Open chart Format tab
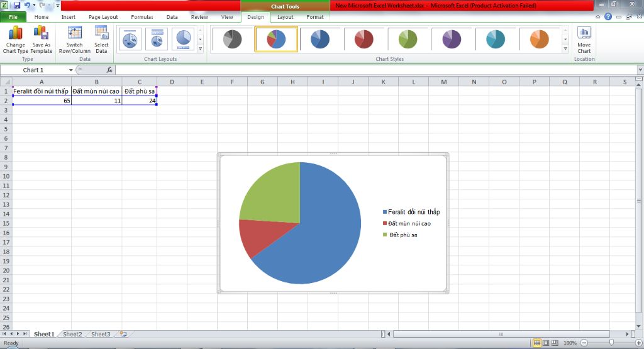This screenshot has height=349, width=644. pos(315,17)
